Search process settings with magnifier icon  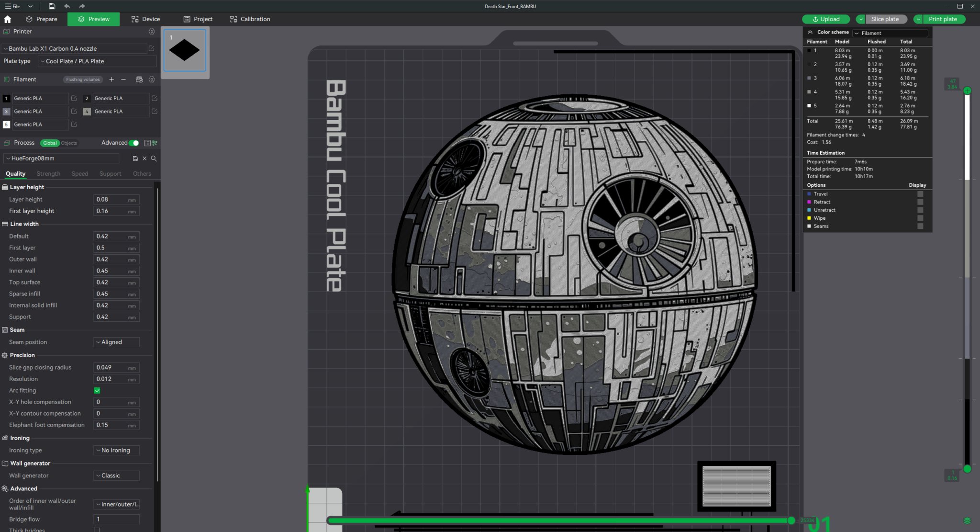click(154, 158)
